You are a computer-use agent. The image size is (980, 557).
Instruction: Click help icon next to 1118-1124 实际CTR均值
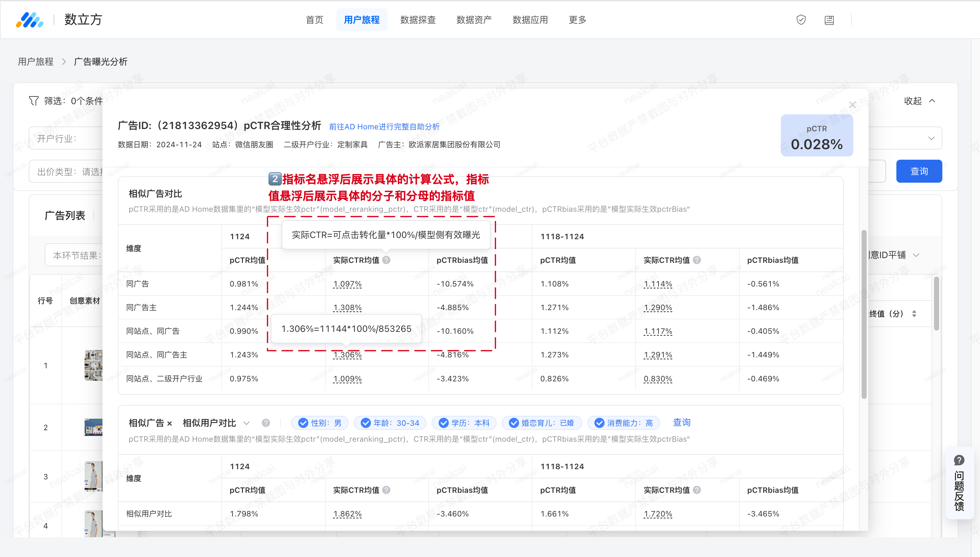697,260
